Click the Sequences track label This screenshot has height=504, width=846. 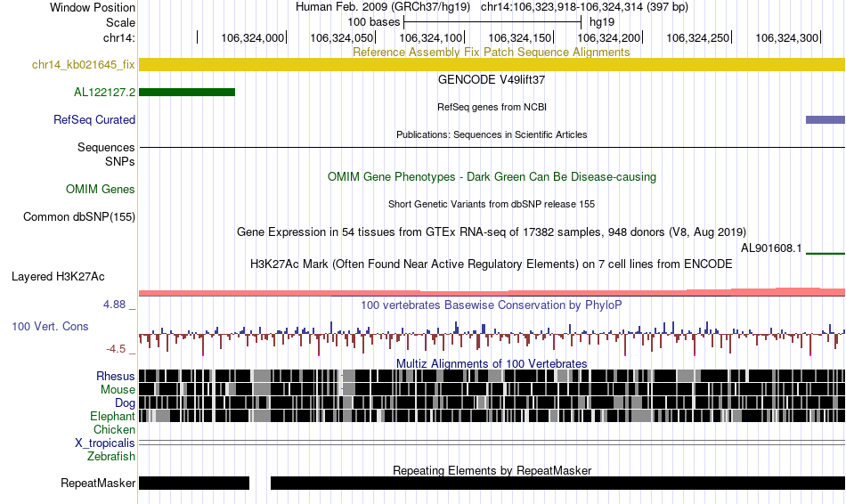tap(106, 147)
